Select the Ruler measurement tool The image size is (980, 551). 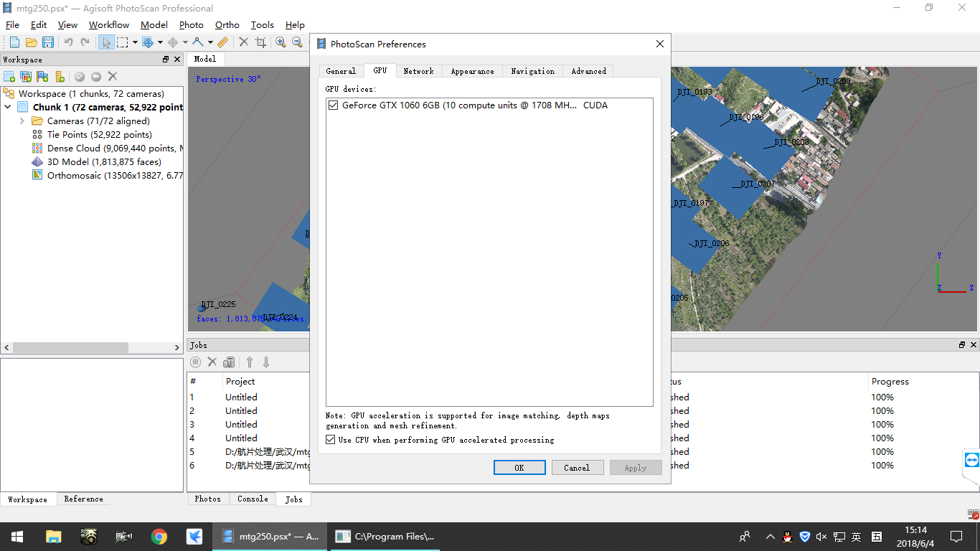coord(222,42)
